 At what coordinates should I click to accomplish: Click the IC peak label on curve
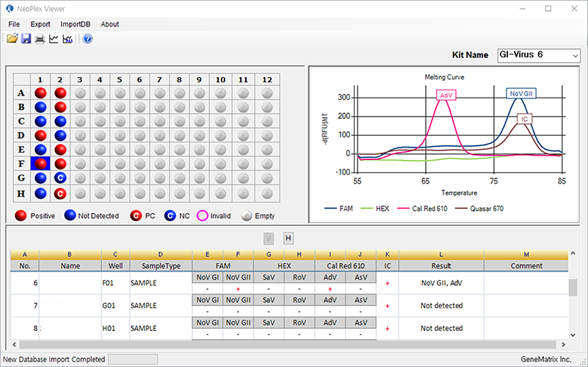524,119
